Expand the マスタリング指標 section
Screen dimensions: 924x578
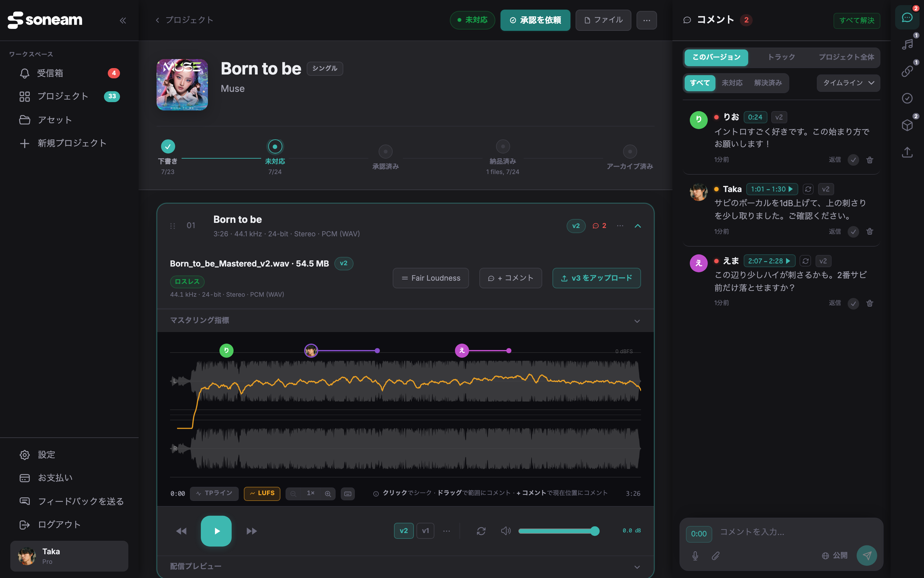click(x=406, y=320)
